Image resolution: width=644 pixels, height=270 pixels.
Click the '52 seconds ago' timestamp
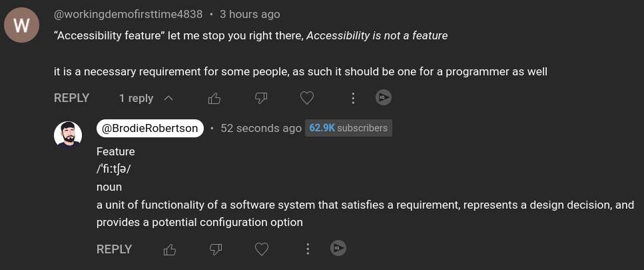[x=261, y=128]
